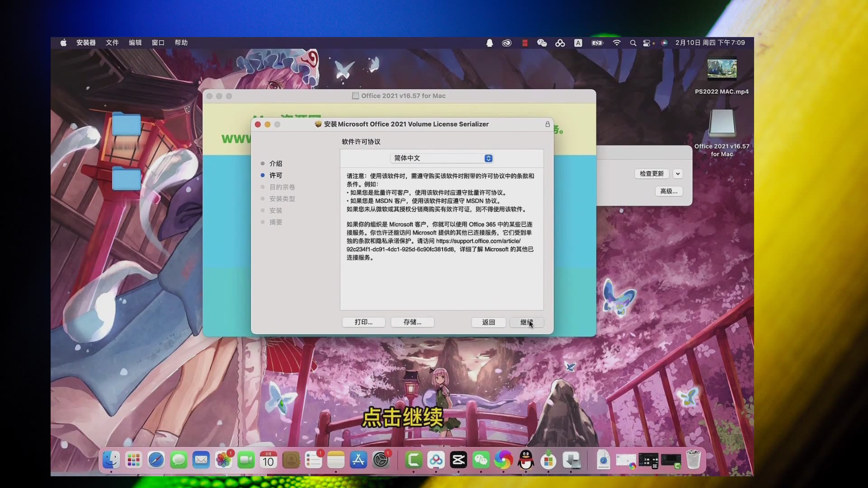Image resolution: width=868 pixels, height=488 pixels.
Task: Click the installer package icon in the title bar
Action: 318,124
